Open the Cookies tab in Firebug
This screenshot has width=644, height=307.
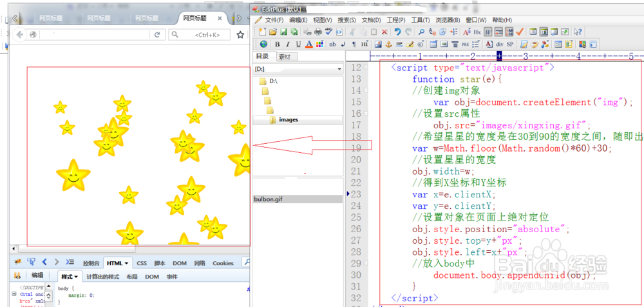[x=223, y=263]
